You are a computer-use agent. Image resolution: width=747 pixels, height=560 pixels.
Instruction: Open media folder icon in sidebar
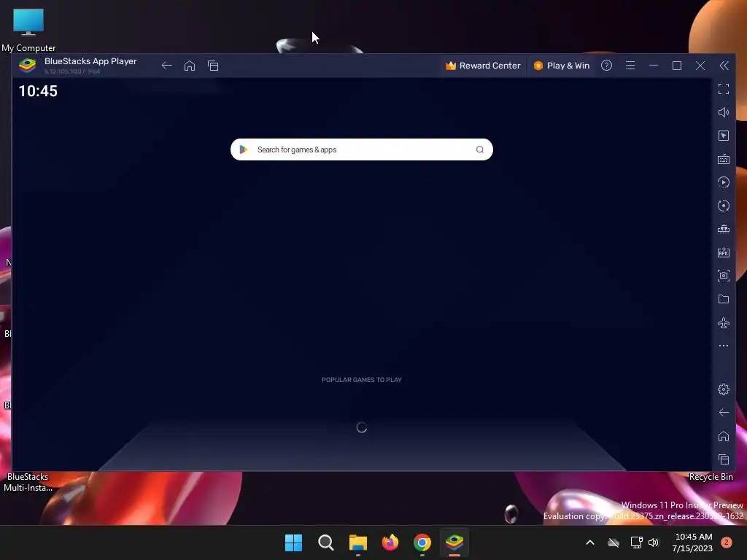click(x=724, y=299)
